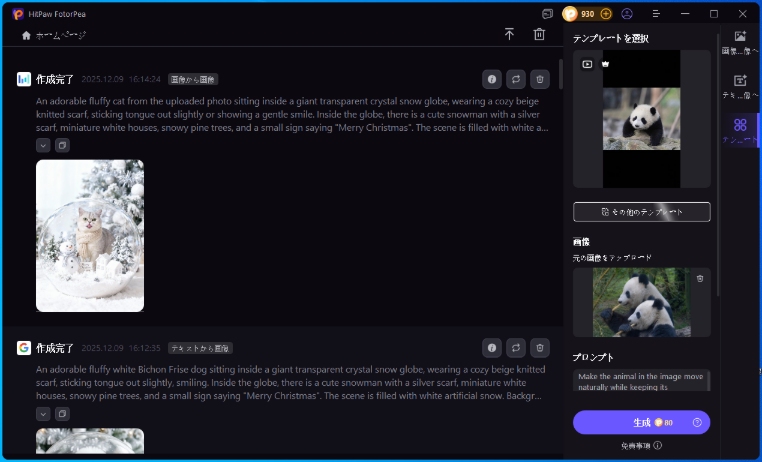The image size is (762, 462).
Task: Open the user account profile icon
Action: (627, 14)
